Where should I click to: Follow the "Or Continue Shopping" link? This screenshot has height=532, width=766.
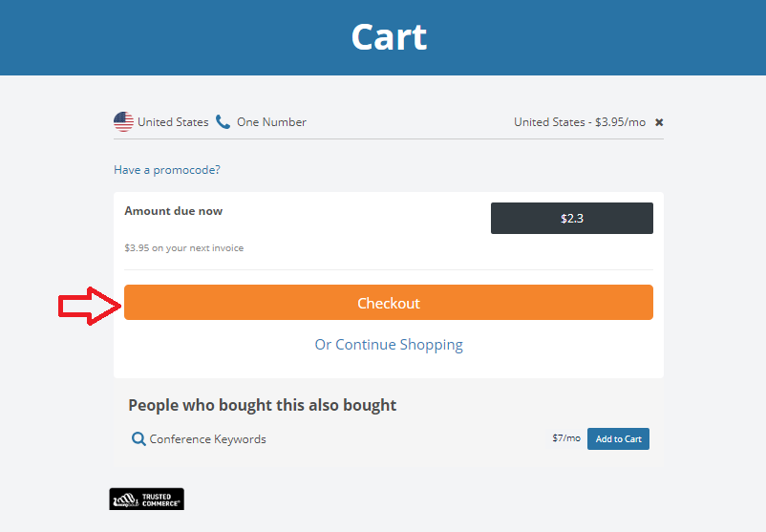pyautogui.click(x=389, y=345)
